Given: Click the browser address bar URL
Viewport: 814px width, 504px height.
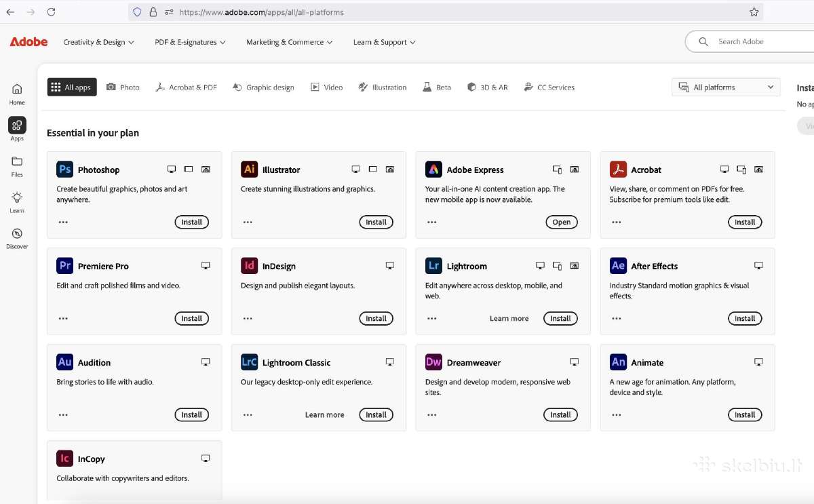Looking at the screenshot, I should [262, 12].
